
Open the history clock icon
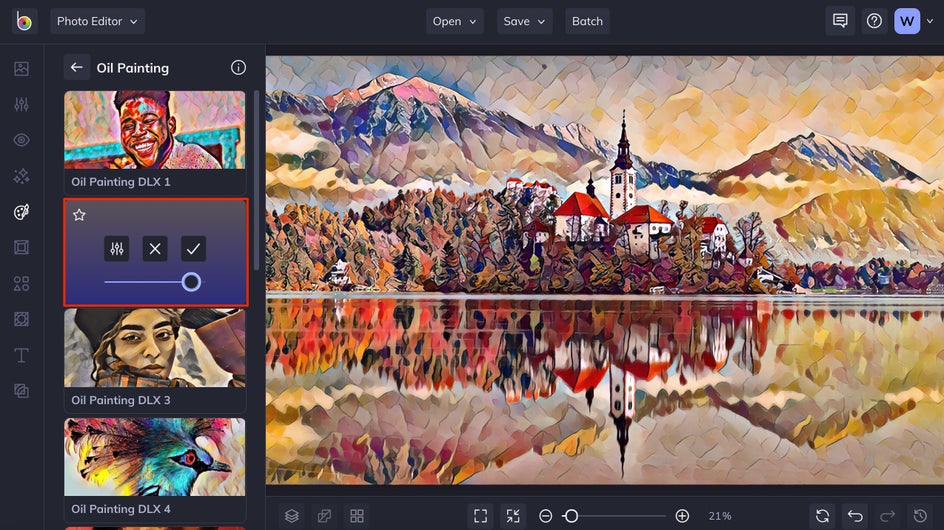(x=920, y=516)
